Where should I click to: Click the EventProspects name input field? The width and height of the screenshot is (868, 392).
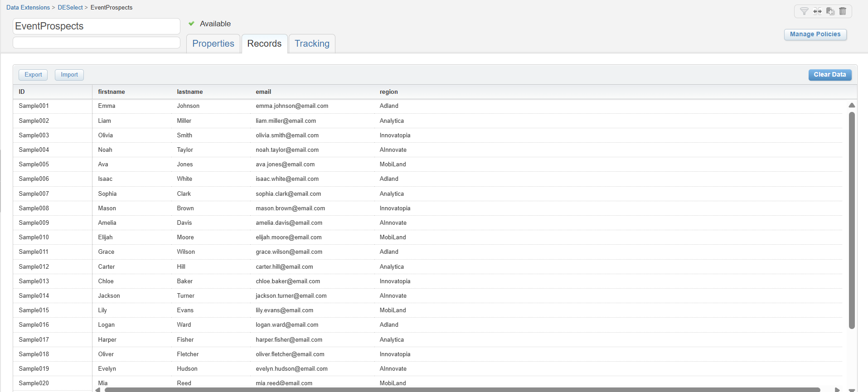(x=97, y=26)
